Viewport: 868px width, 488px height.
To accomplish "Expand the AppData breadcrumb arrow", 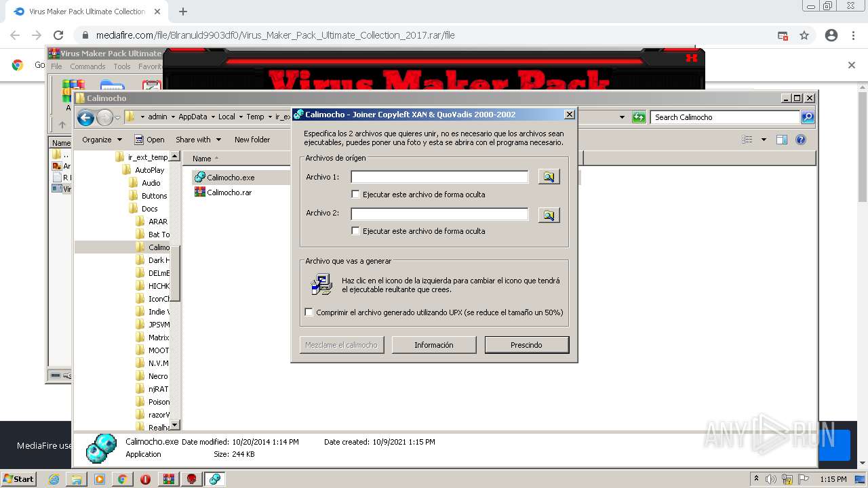I will (x=212, y=117).
